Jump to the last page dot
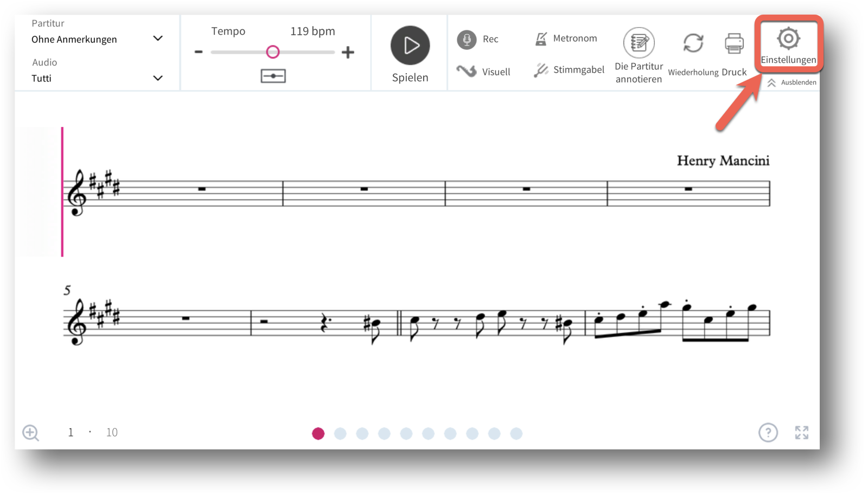Viewport: 868px width, 494px height. [516, 433]
